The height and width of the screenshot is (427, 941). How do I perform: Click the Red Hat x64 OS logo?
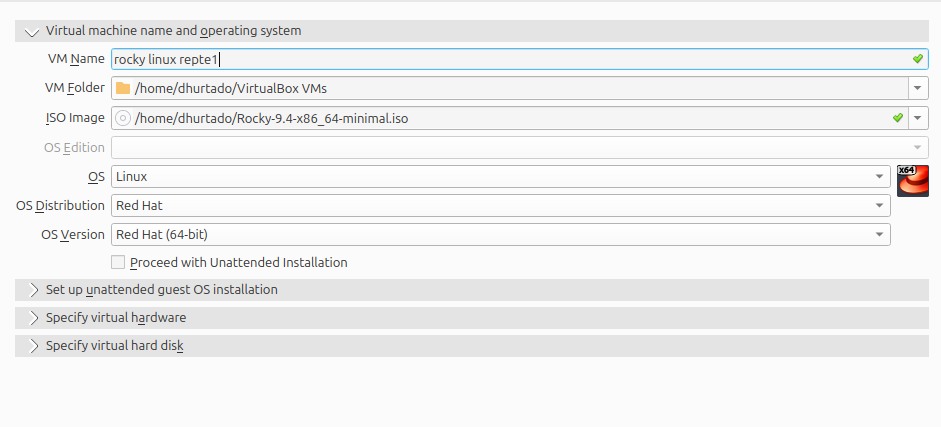coord(912,180)
